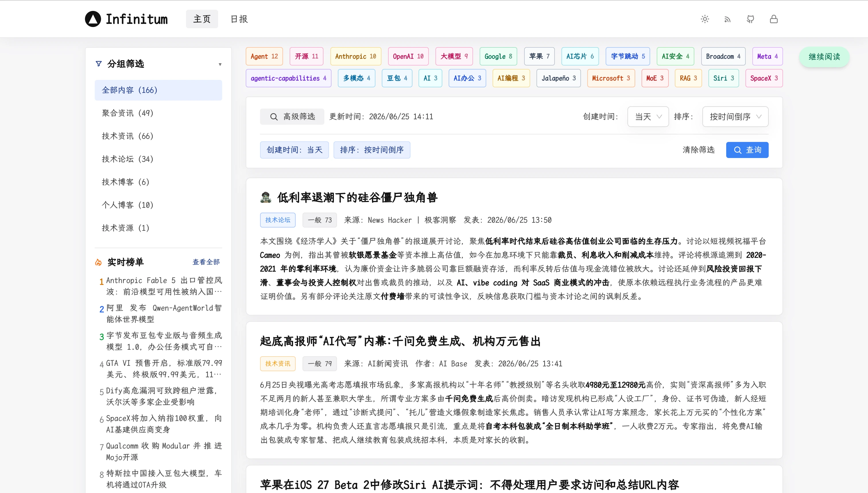Collapse the 分组筛选 panel arrow
Viewport: 868px width, 493px height.
[x=220, y=64]
